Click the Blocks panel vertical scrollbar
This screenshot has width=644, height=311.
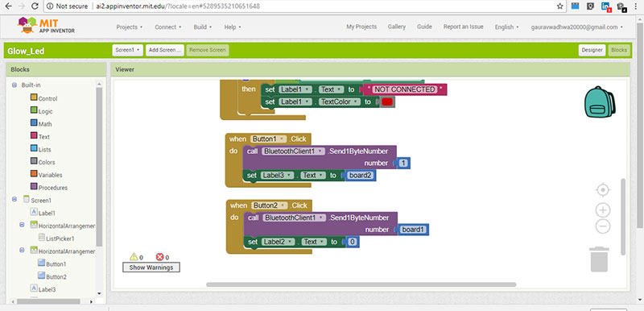pos(99,167)
